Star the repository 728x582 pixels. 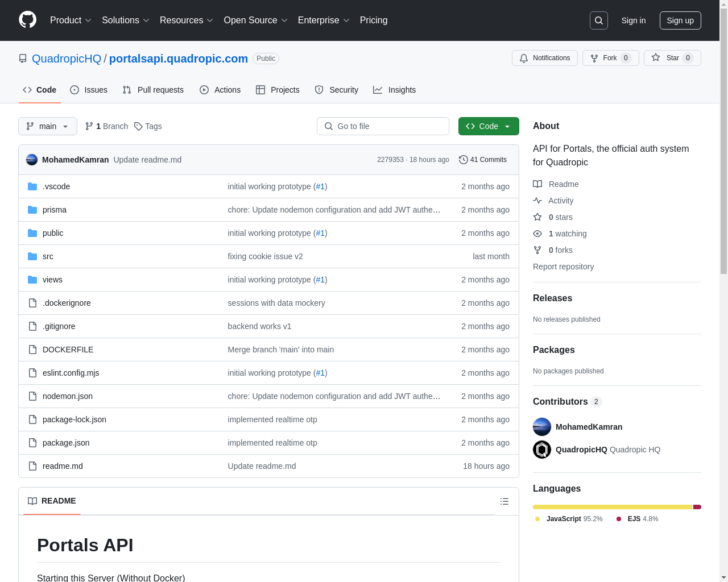(672, 58)
